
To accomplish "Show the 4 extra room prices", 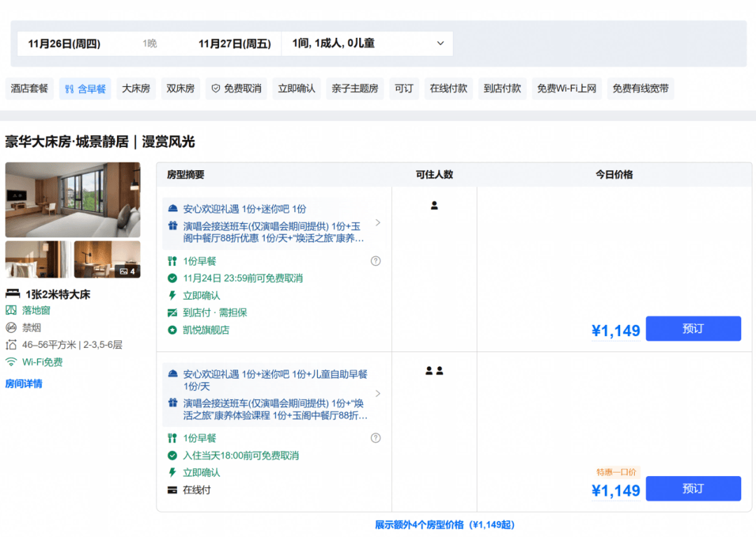I will click(x=444, y=525).
